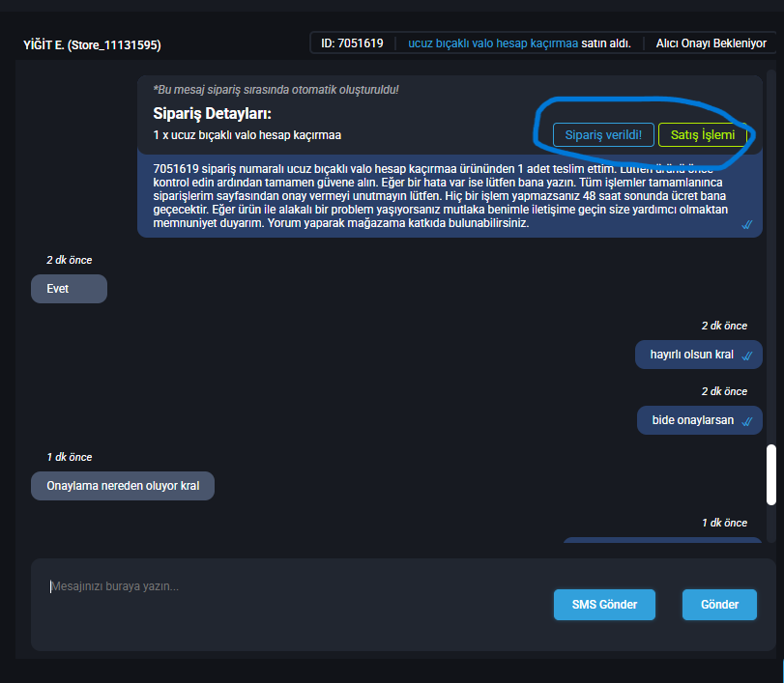Click the 1 x ucuz bıçaklı valo item line
Screen dimensions: 784x683
coord(247,135)
